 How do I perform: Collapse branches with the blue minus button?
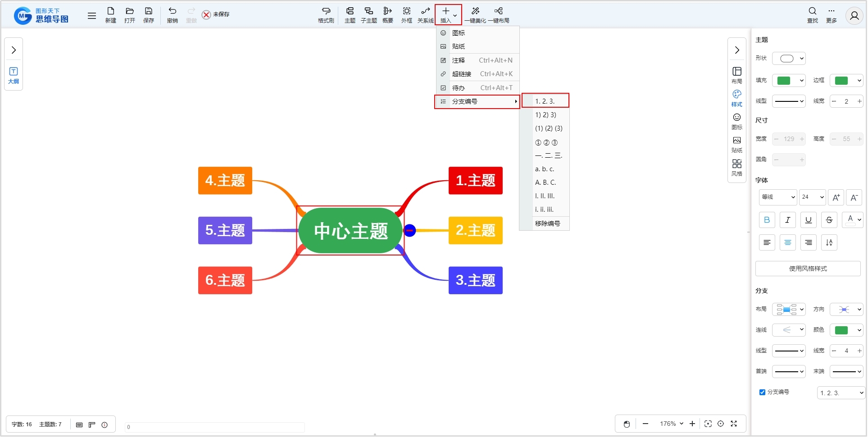coord(409,231)
